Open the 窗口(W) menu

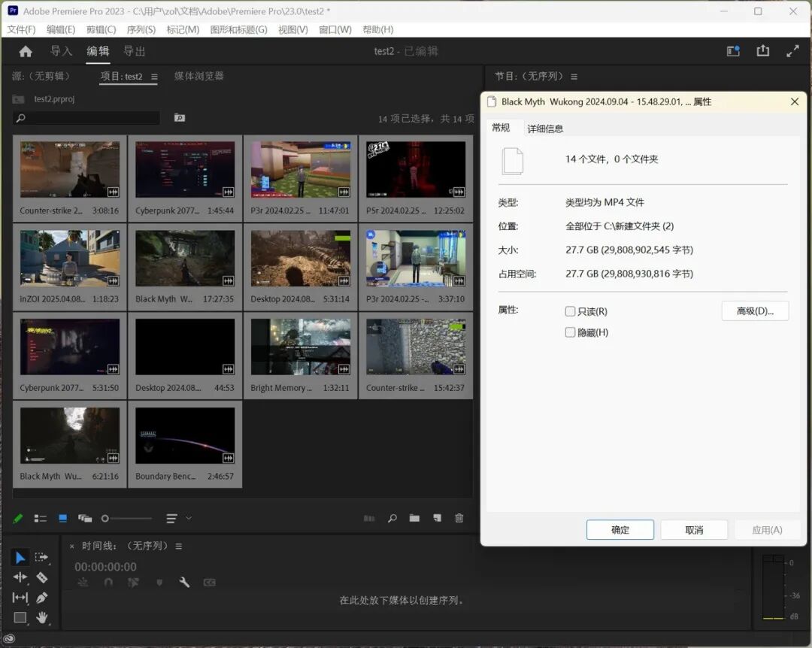335,29
